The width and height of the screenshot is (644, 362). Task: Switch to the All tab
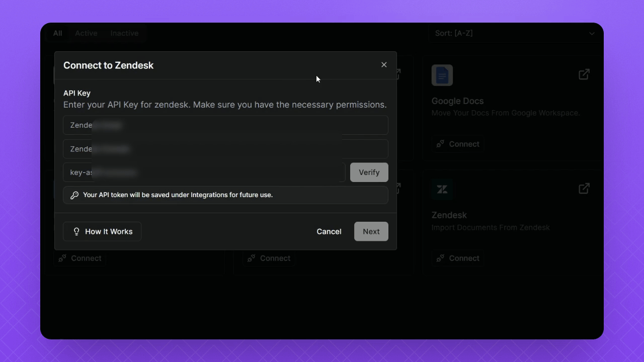click(x=58, y=33)
